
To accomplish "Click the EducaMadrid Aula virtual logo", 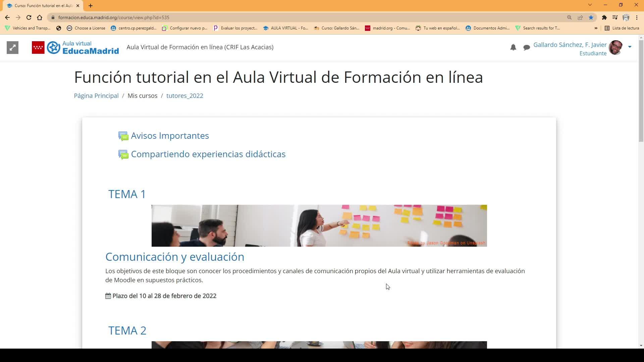I will coord(75,48).
